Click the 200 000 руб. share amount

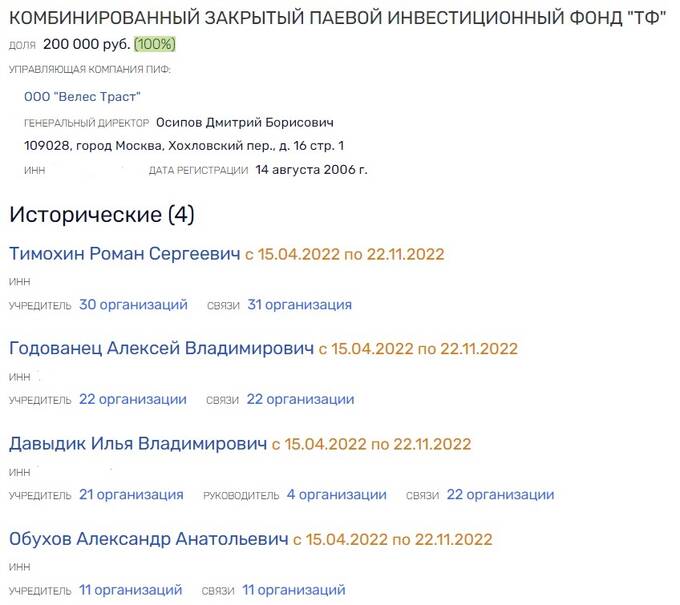[x=85, y=46]
